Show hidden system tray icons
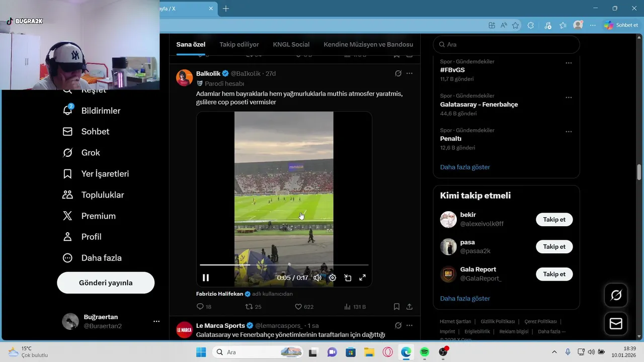The height and width of the screenshot is (362, 644). tap(554, 352)
